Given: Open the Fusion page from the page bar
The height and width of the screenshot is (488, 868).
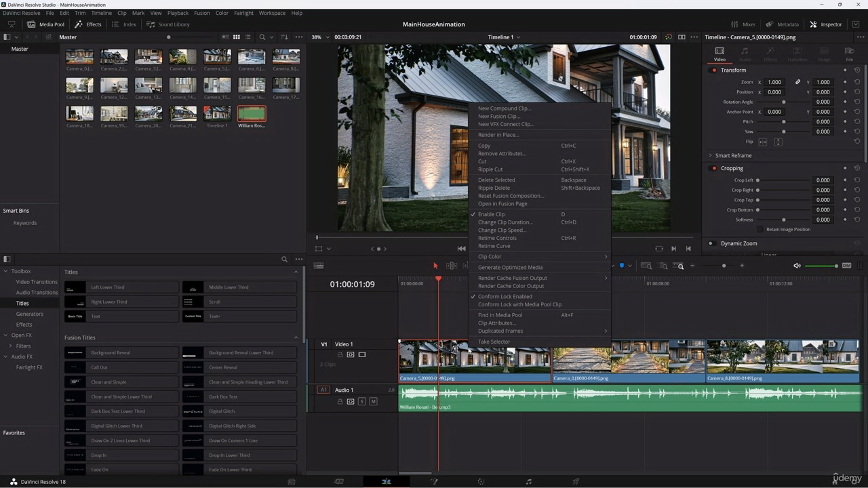Looking at the screenshot, I should [x=434, y=481].
